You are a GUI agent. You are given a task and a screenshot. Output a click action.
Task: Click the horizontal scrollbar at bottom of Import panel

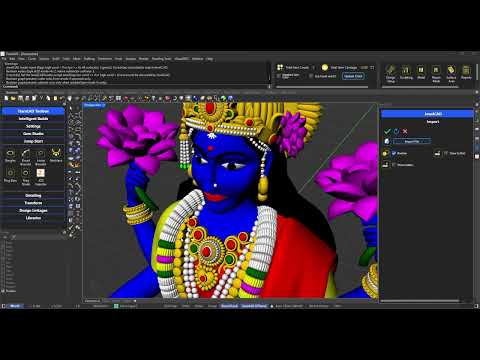click(421, 301)
